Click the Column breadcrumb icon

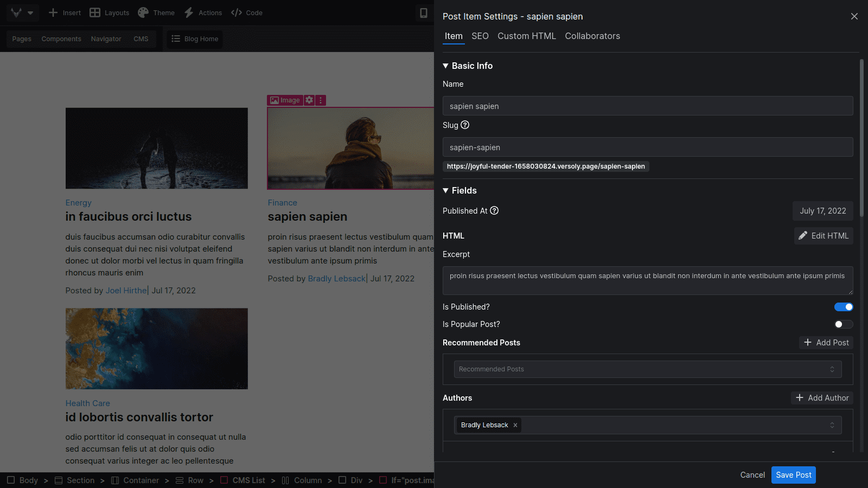tap(285, 480)
